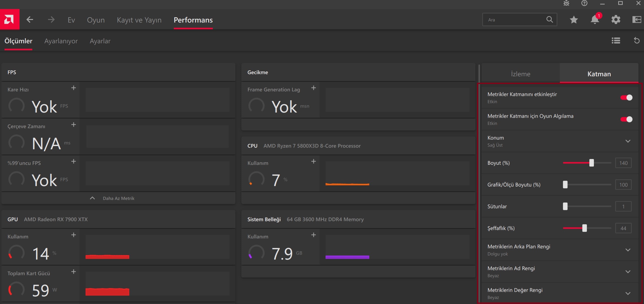Select the Katman panel tab
644x304 pixels.
tap(599, 74)
